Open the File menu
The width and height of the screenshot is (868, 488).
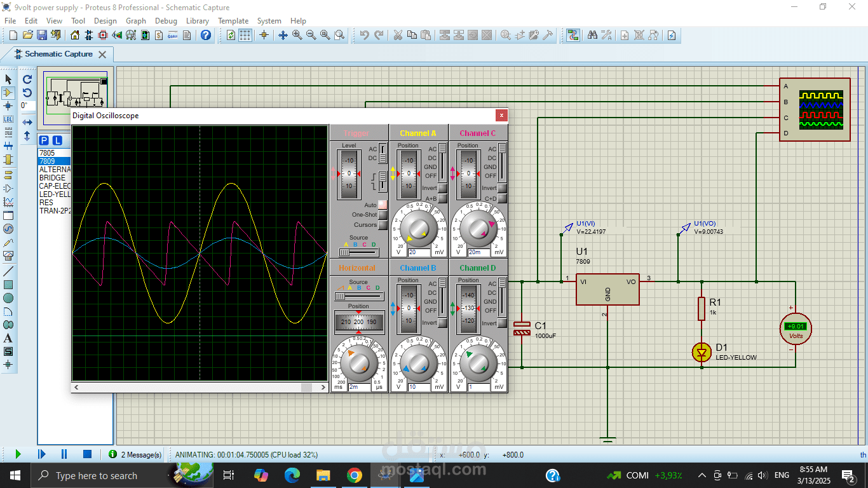click(x=10, y=20)
